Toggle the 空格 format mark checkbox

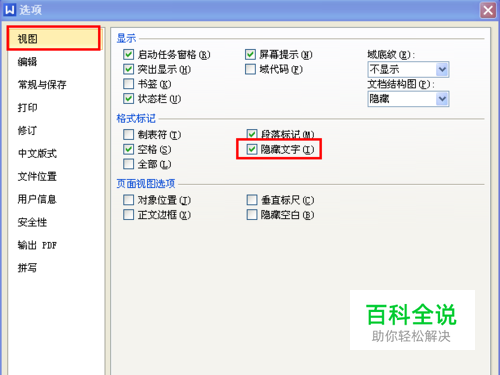pyautogui.click(x=128, y=149)
